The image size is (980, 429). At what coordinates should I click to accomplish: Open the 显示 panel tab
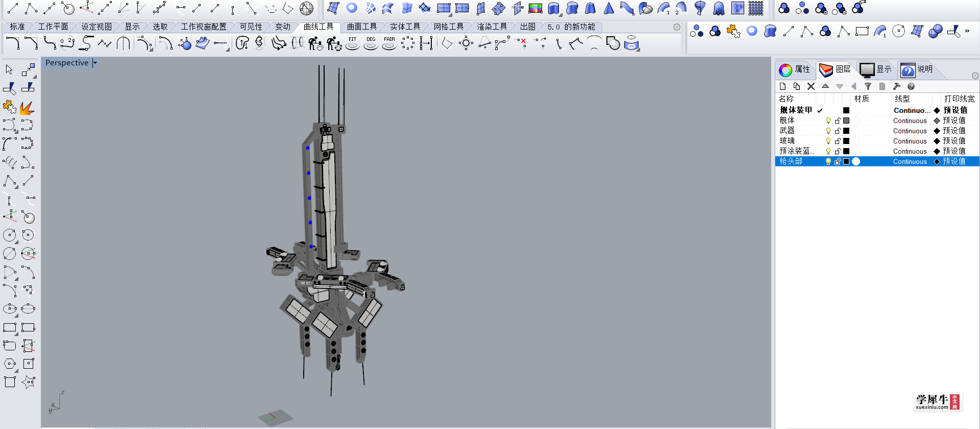pos(876,69)
